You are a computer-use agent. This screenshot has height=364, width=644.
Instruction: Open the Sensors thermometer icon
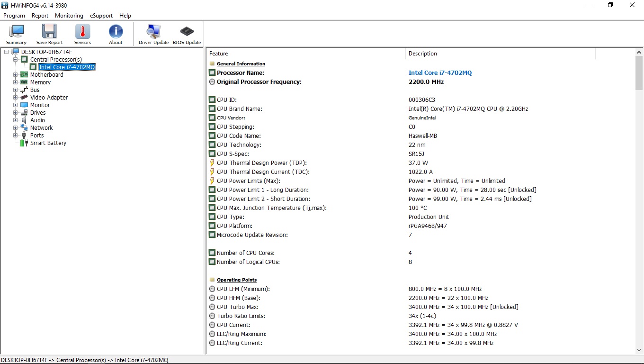82,35
